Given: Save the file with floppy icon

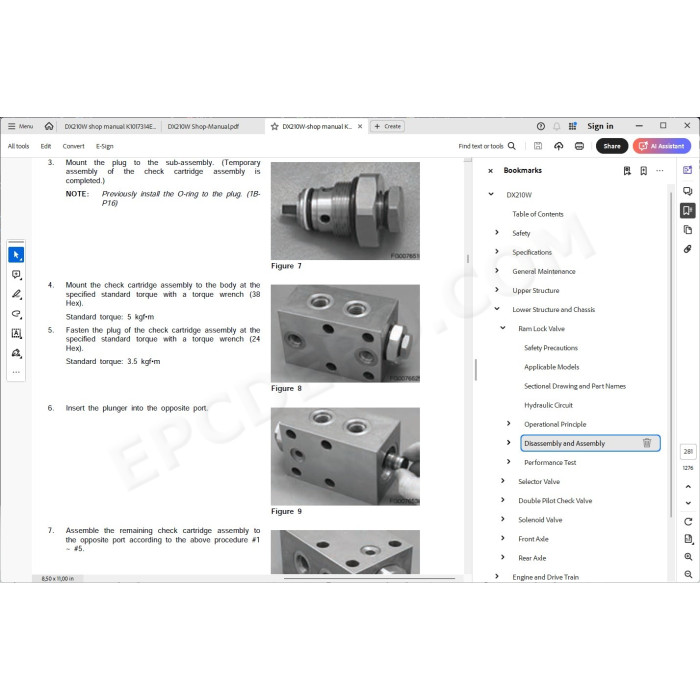Looking at the screenshot, I should [538, 146].
